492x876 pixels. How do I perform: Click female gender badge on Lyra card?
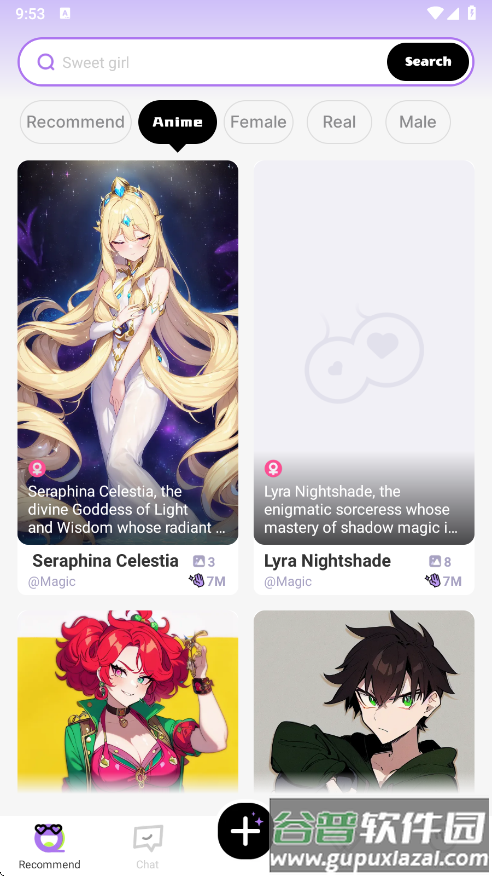tap(273, 468)
